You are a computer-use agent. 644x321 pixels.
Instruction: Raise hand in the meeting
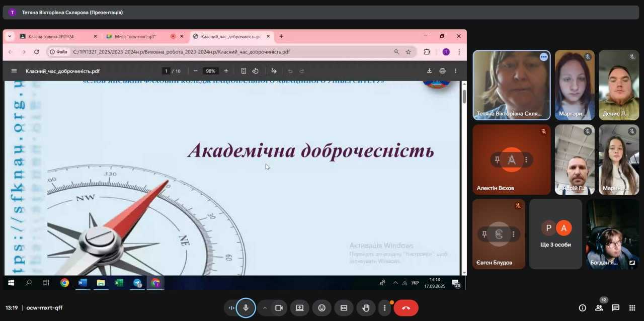click(366, 308)
